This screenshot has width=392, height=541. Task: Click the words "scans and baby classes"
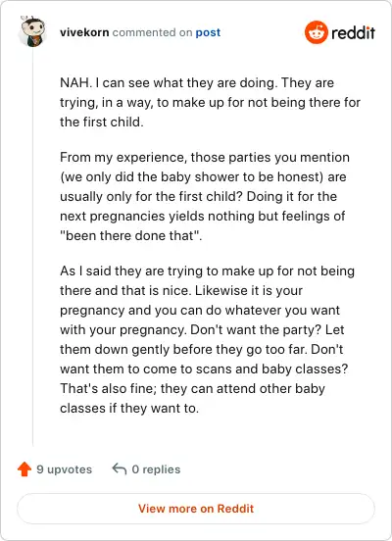click(x=271, y=369)
